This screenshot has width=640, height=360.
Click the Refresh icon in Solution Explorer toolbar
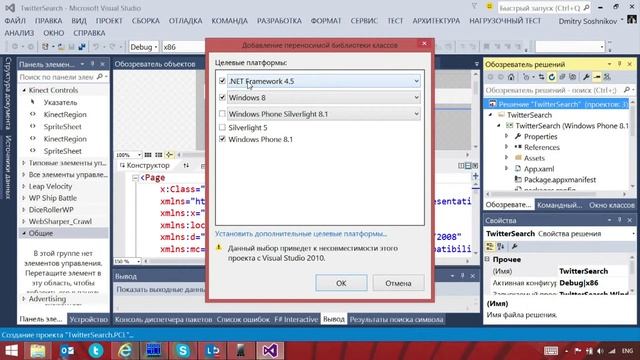click(552, 77)
